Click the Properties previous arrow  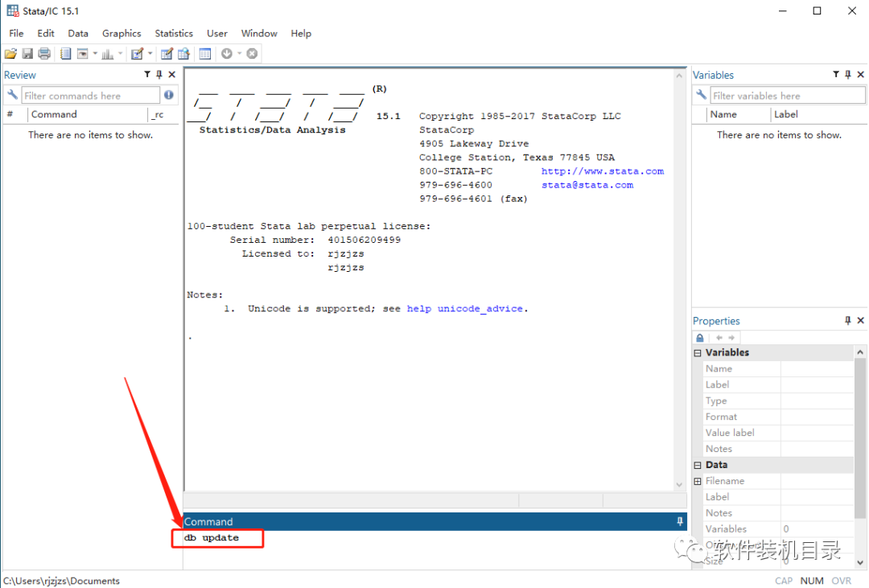pos(719,338)
